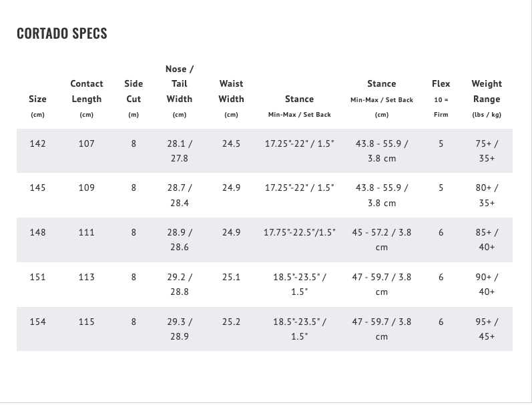Click the 142 size cell
Screen dimensions: 532x405
tap(37, 143)
